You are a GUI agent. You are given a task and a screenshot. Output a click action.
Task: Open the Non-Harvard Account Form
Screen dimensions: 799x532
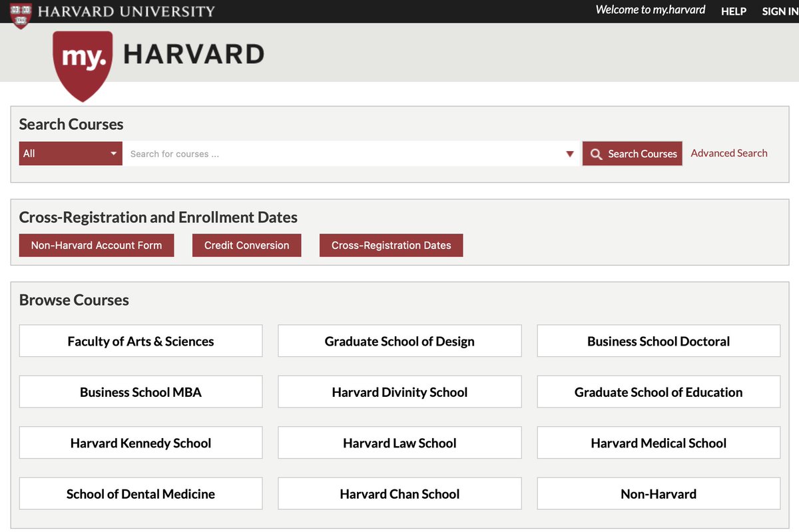(97, 245)
